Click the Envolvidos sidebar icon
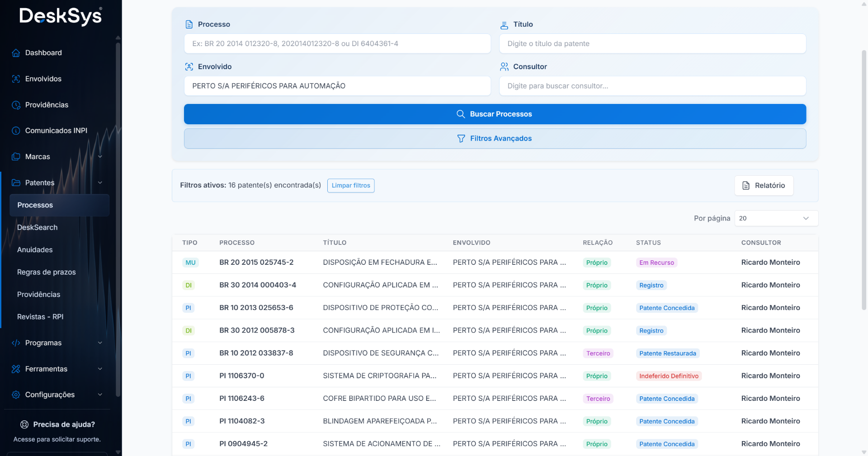868x456 pixels. pos(16,79)
